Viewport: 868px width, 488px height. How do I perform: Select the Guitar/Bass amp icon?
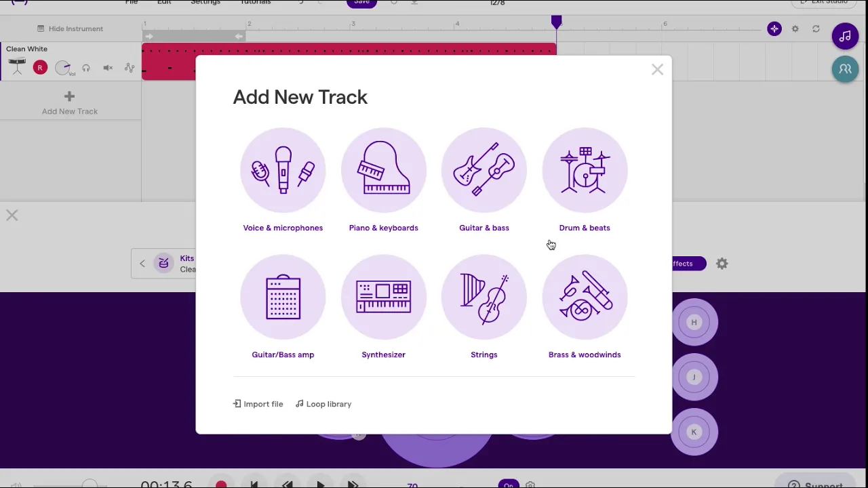tap(283, 297)
